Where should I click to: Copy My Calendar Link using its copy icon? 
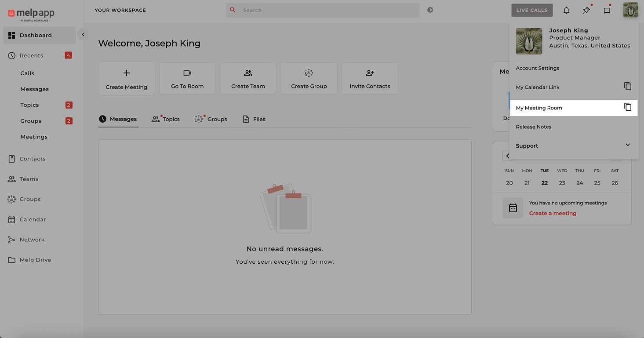coord(628,86)
